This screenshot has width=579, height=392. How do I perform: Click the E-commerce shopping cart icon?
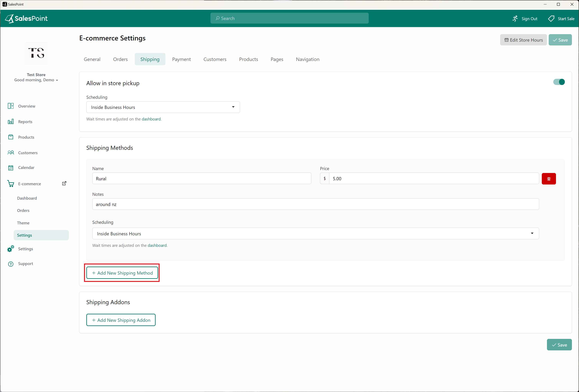pos(11,184)
